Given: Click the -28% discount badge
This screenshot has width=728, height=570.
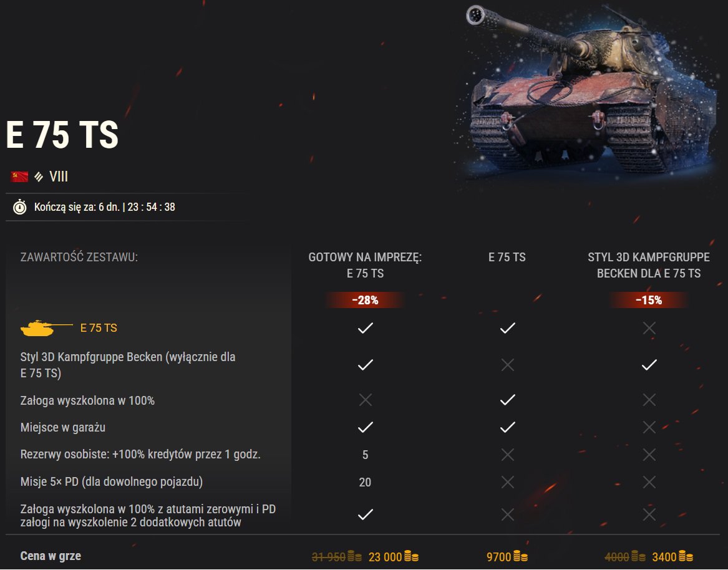Looking at the screenshot, I should click(x=365, y=301).
